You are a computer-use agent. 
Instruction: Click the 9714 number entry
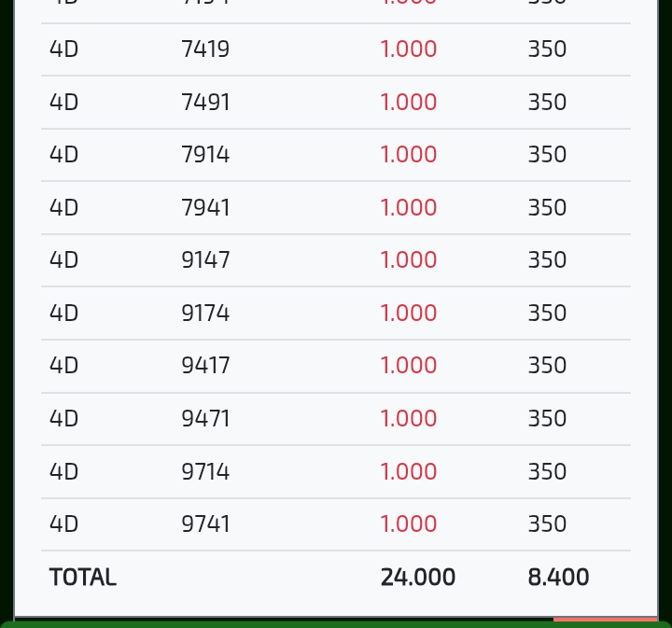[x=205, y=471]
